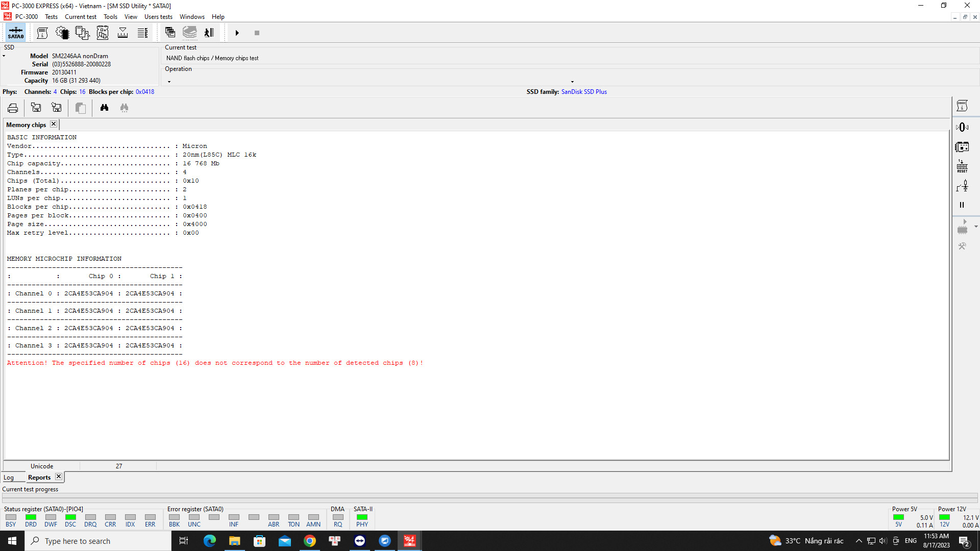The height and width of the screenshot is (551, 980).
Task: Open the Windows menu
Action: pos(192,17)
